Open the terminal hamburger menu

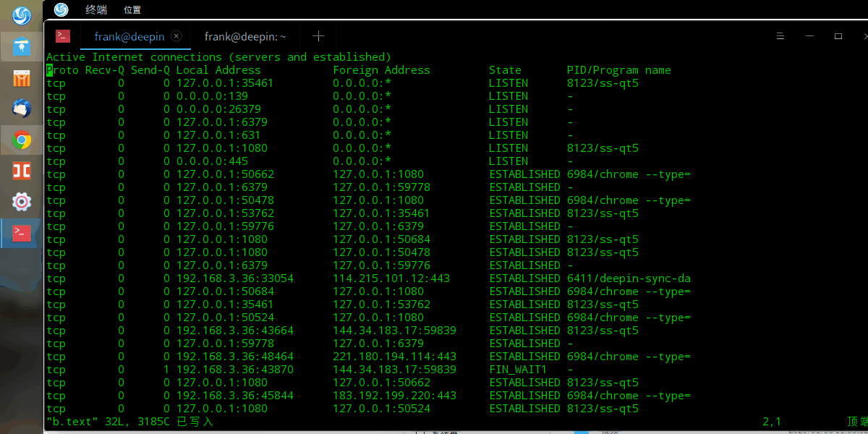[x=780, y=36]
